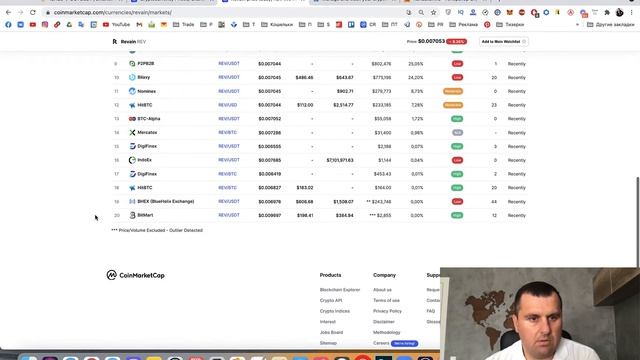Click the Nominex exchange name

click(x=147, y=91)
